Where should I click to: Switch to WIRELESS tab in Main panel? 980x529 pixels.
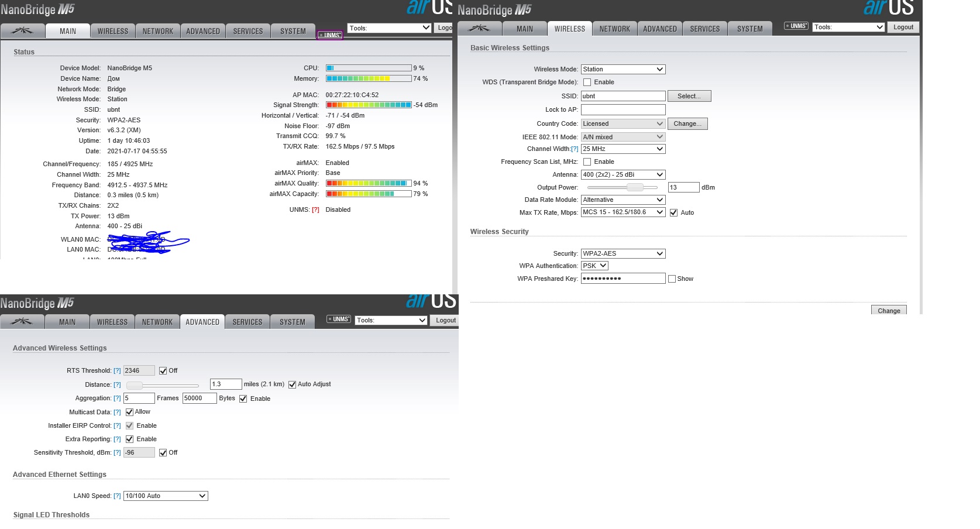[113, 31]
